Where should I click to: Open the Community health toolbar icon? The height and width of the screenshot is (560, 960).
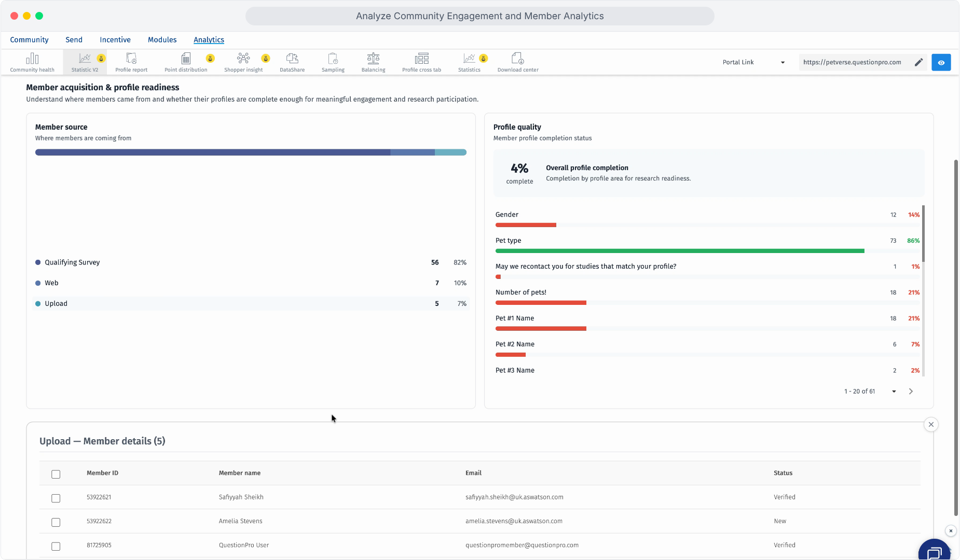coord(32,62)
